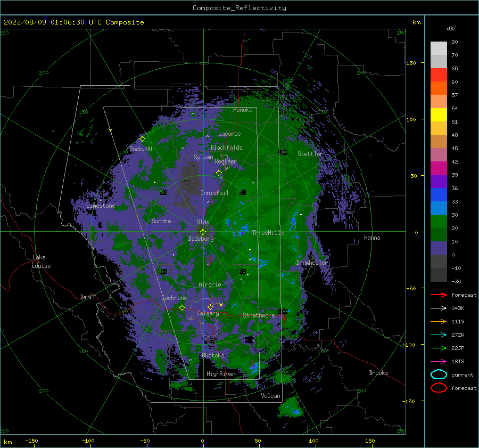Select the blue 36 dBZ color swatch
The height and width of the screenshot is (448, 479).
[x=439, y=194]
